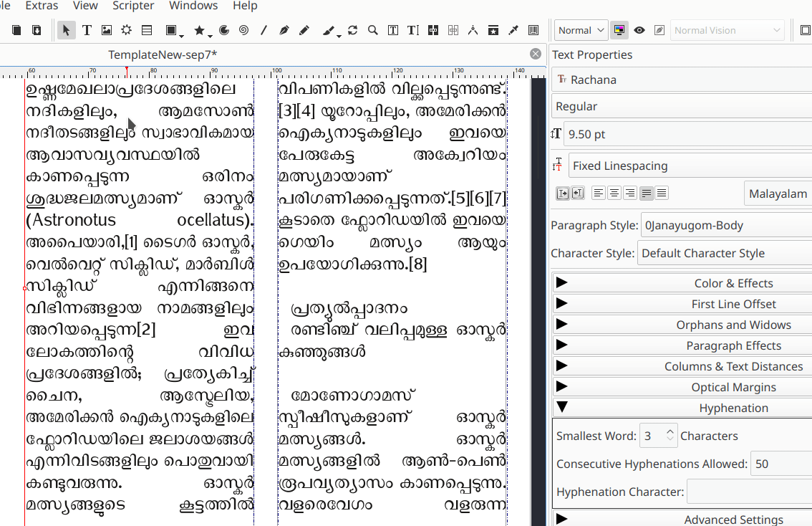Enable left-to-right text direction
The height and width of the screenshot is (526, 812).
click(562, 193)
